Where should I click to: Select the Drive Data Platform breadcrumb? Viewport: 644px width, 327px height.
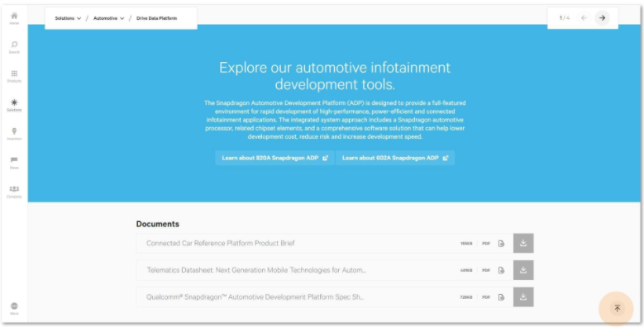(156, 18)
